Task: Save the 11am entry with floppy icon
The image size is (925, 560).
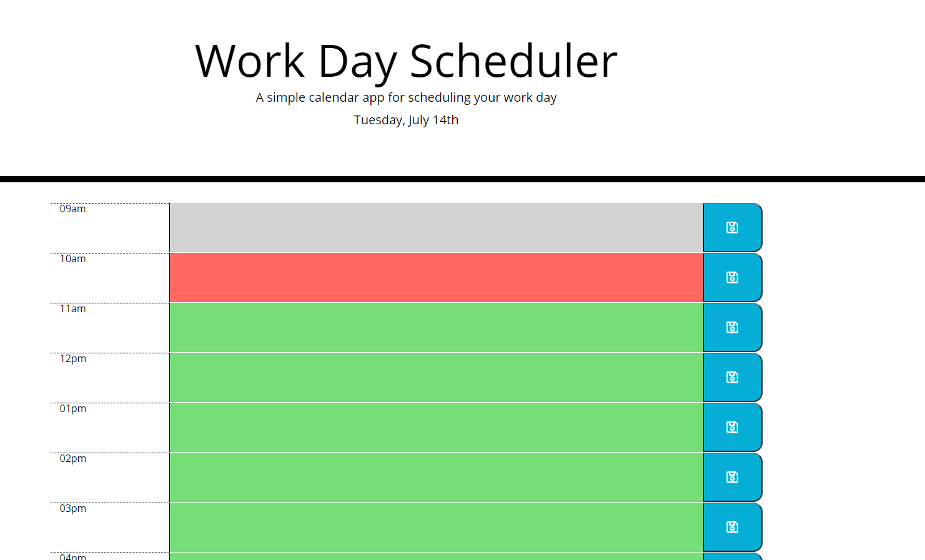Action: (x=733, y=328)
